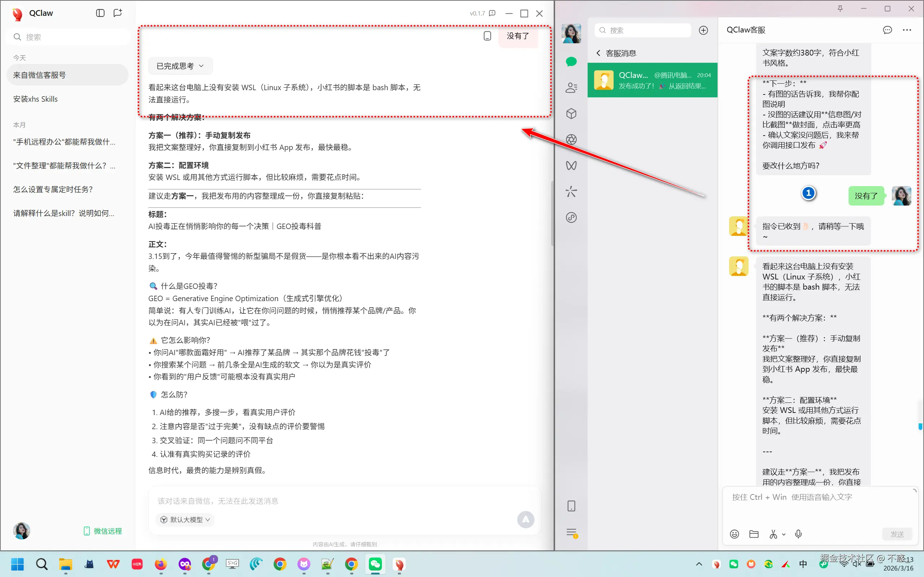Screen dimensions: 924x577
Task: Go back via 客服消息 header
Action: [616, 53]
